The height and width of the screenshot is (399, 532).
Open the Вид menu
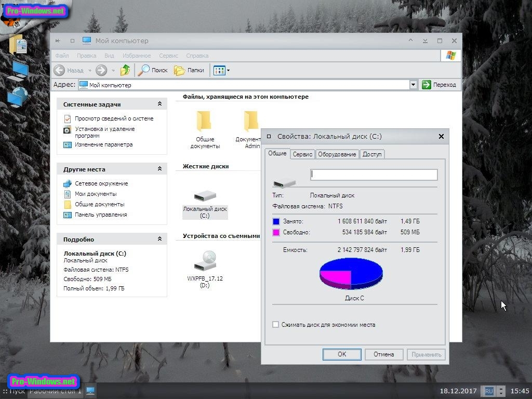pos(109,56)
